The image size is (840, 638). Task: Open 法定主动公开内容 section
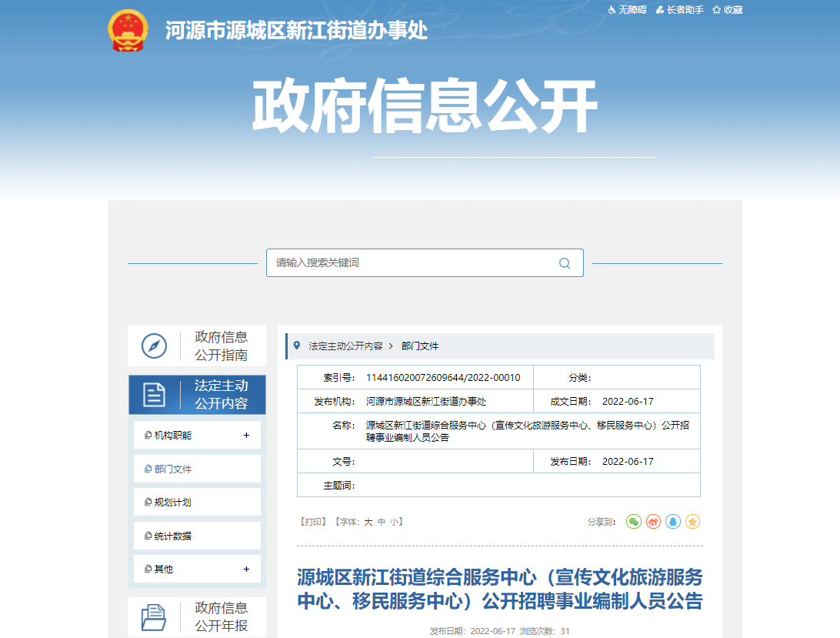pos(197,395)
